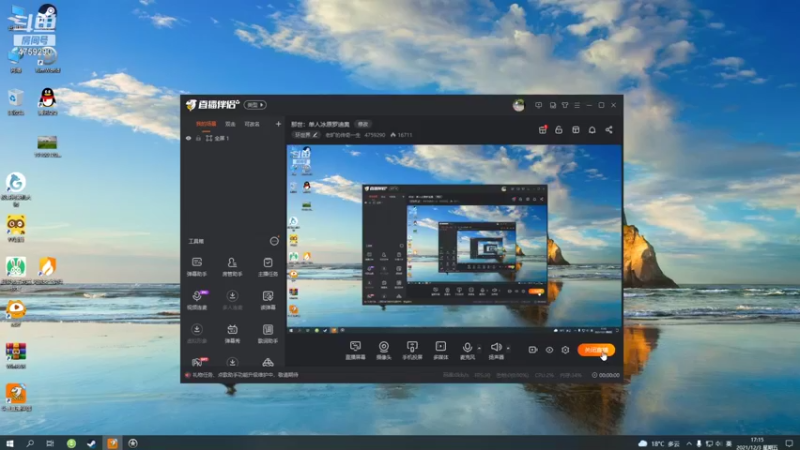
Task: Open the 主播任务 tool
Action: pyautogui.click(x=268, y=267)
